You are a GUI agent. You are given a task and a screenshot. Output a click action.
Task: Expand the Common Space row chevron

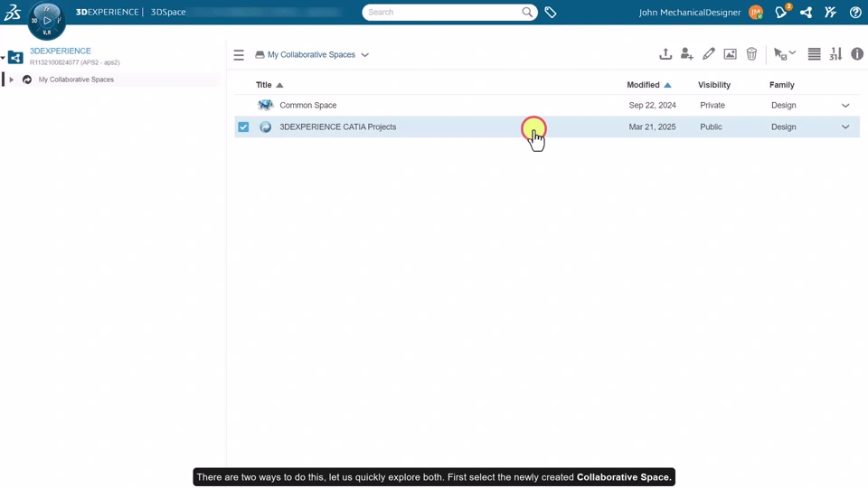[845, 105]
